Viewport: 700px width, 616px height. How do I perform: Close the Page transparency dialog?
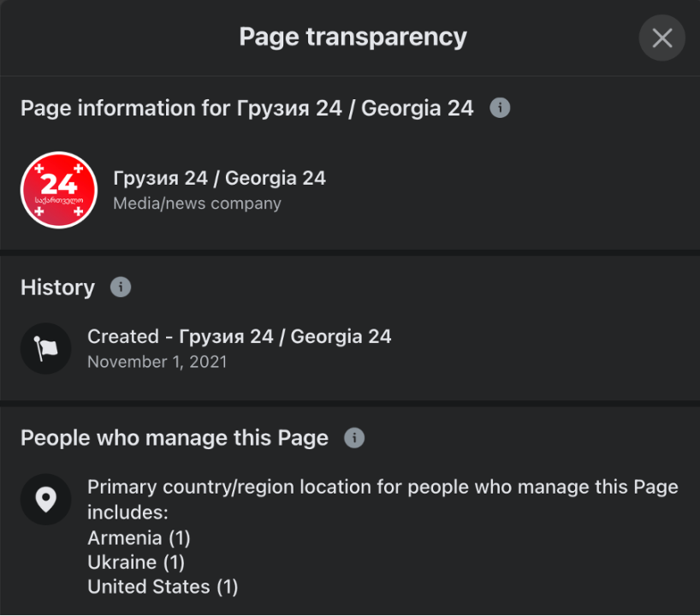pos(661,38)
